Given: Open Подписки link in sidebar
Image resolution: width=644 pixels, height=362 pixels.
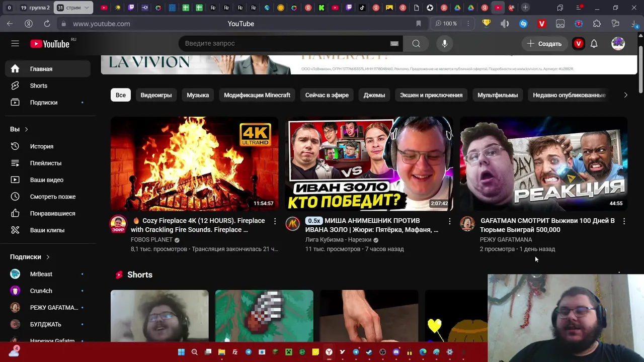Looking at the screenshot, I should tap(48, 102).
